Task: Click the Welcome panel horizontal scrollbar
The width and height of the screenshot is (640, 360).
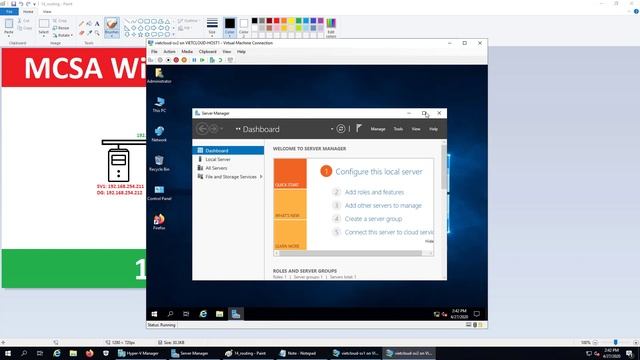Action: [350, 253]
